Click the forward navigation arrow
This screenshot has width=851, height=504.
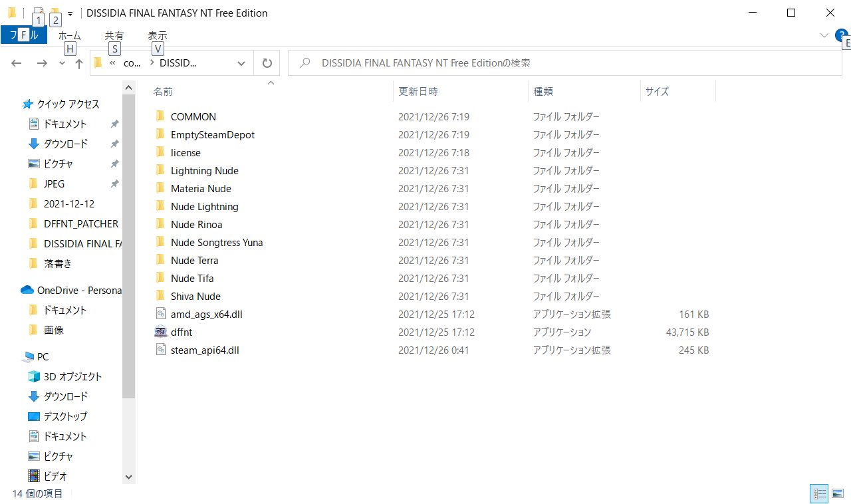tap(41, 63)
